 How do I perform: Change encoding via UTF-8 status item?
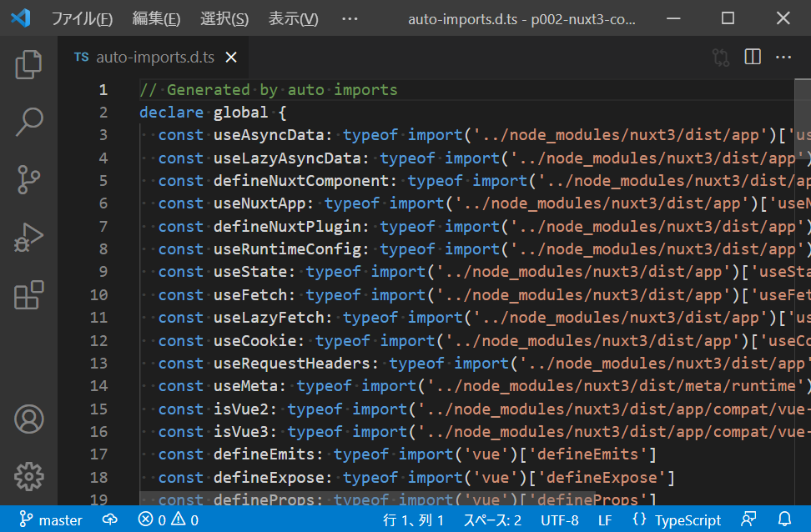[x=559, y=520]
